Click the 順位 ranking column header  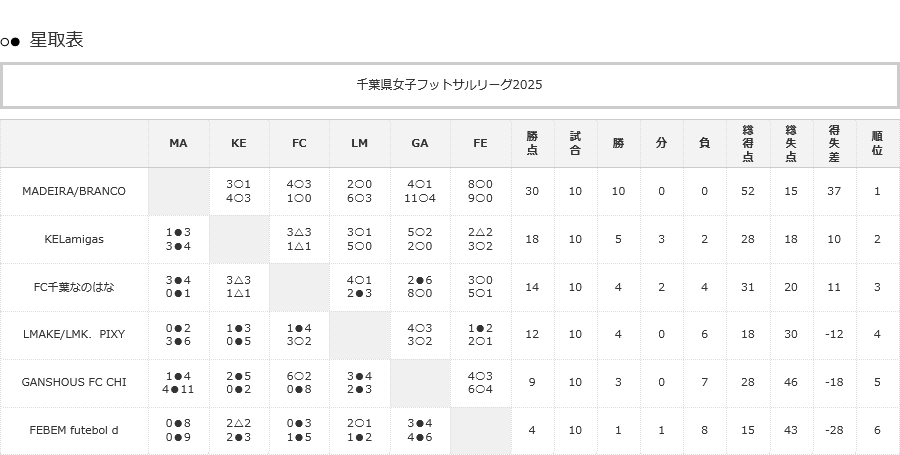[877, 143]
